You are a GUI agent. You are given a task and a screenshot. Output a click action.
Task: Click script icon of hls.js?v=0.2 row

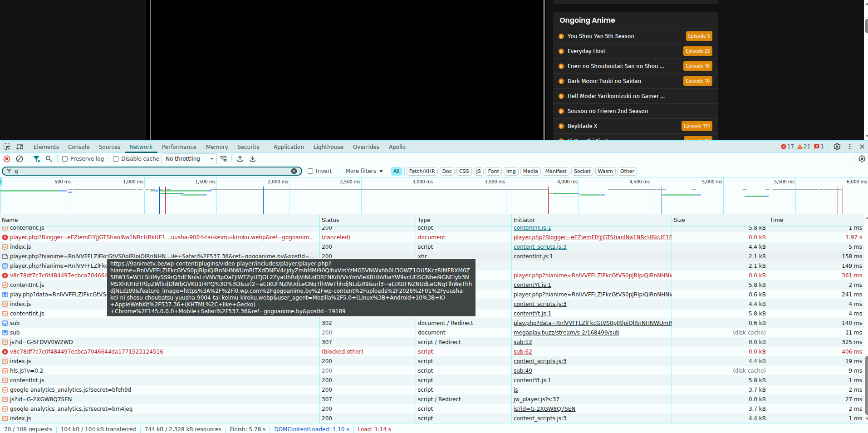click(x=5, y=371)
